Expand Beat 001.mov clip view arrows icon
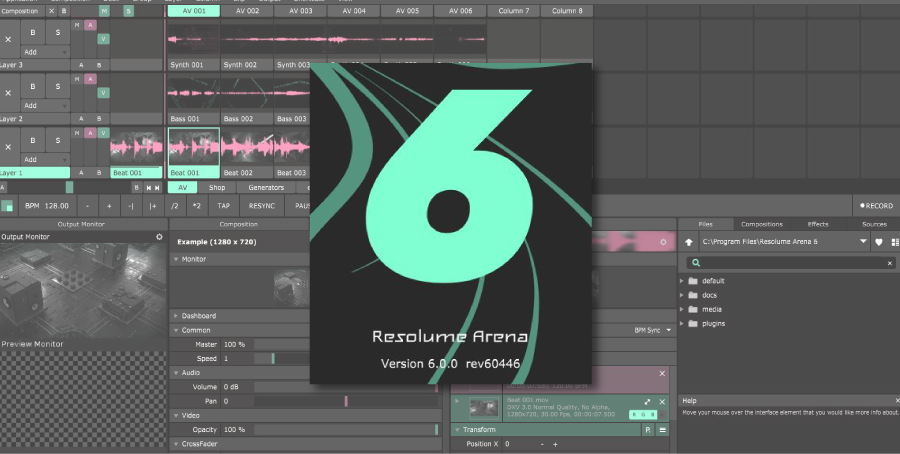 tap(647, 402)
